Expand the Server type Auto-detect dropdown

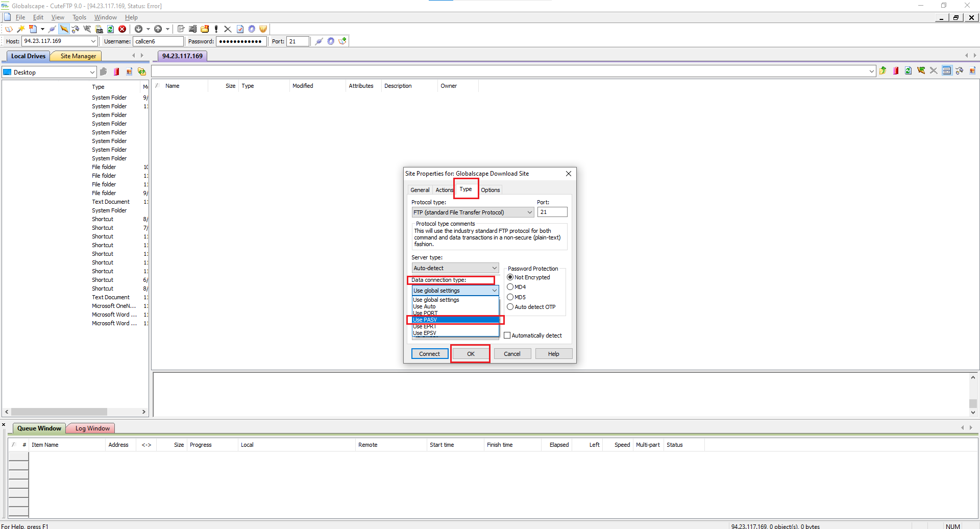tap(455, 268)
